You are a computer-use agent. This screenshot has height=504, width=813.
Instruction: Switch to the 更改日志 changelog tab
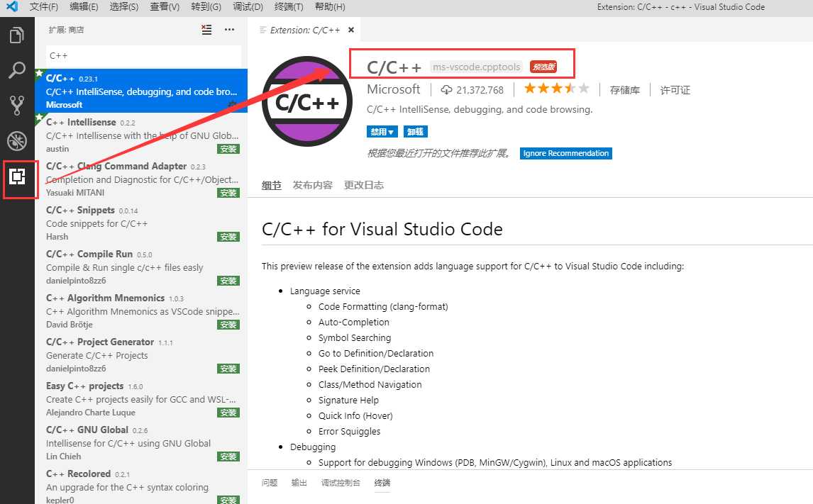pos(364,185)
